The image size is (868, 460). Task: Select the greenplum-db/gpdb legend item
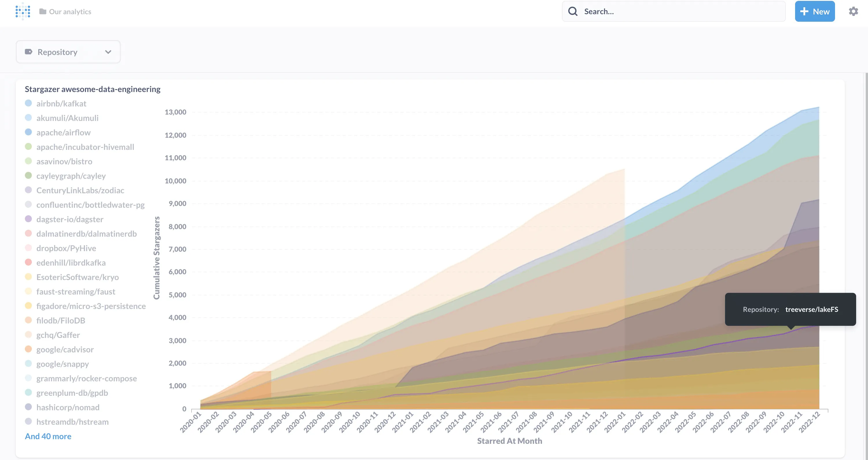72,393
